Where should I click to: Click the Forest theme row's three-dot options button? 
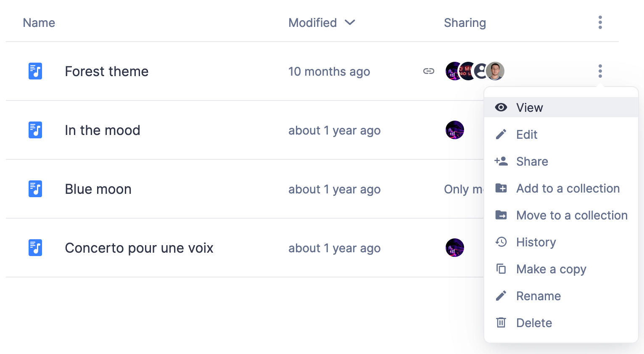pyautogui.click(x=600, y=71)
